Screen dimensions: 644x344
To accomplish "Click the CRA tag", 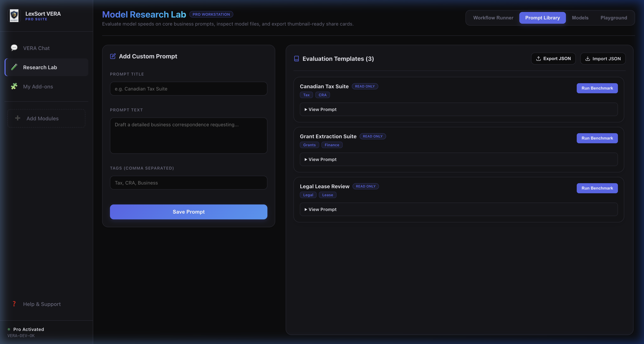I will [323, 95].
